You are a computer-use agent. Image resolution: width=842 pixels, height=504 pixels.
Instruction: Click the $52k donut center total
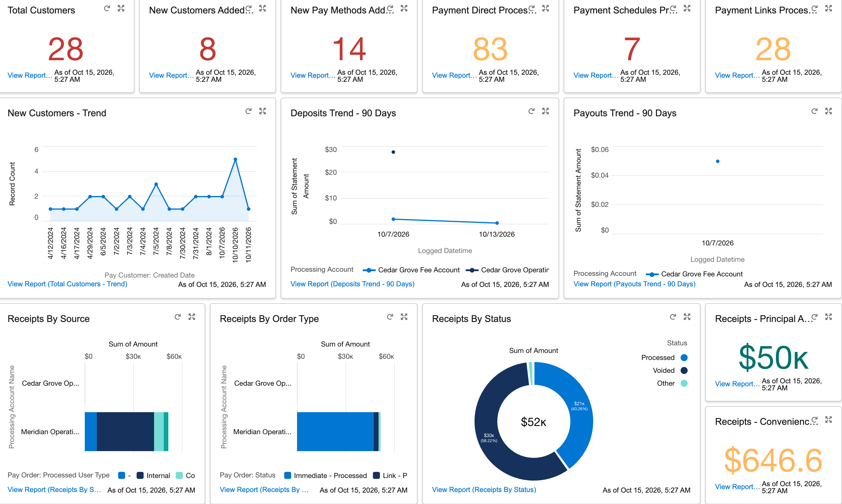[x=534, y=422]
